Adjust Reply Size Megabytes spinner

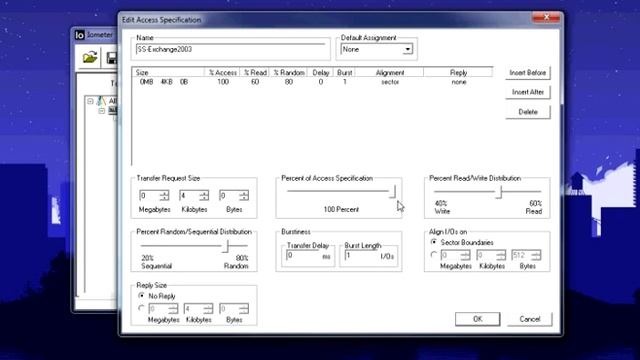(x=173, y=309)
